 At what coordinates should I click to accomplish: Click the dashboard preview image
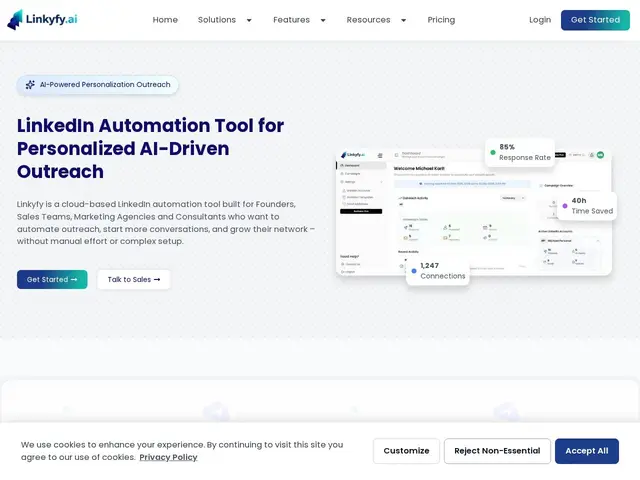[473, 212]
